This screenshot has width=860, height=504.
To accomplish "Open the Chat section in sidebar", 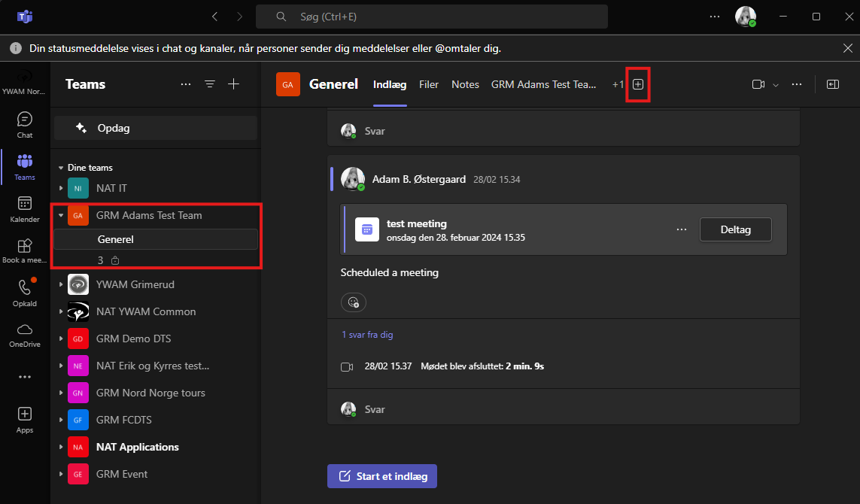I will (x=25, y=124).
